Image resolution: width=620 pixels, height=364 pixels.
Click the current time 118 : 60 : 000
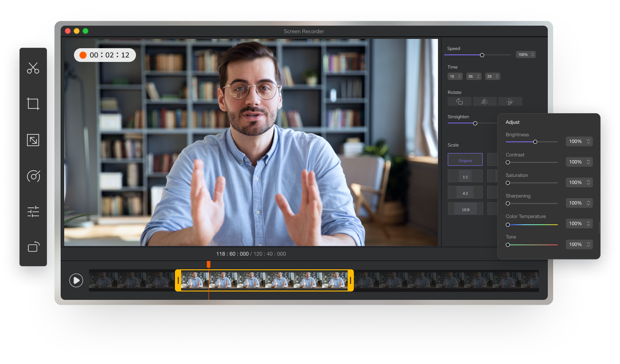pyautogui.click(x=232, y=254)
